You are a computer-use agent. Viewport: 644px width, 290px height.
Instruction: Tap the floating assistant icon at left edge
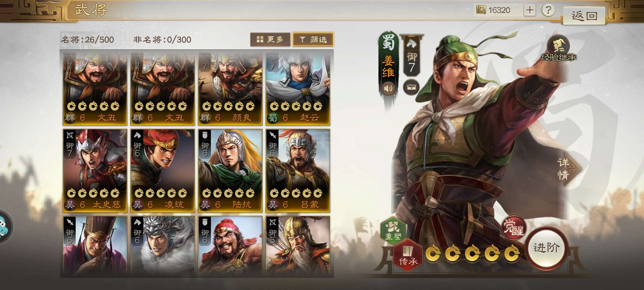pos(4,227)
